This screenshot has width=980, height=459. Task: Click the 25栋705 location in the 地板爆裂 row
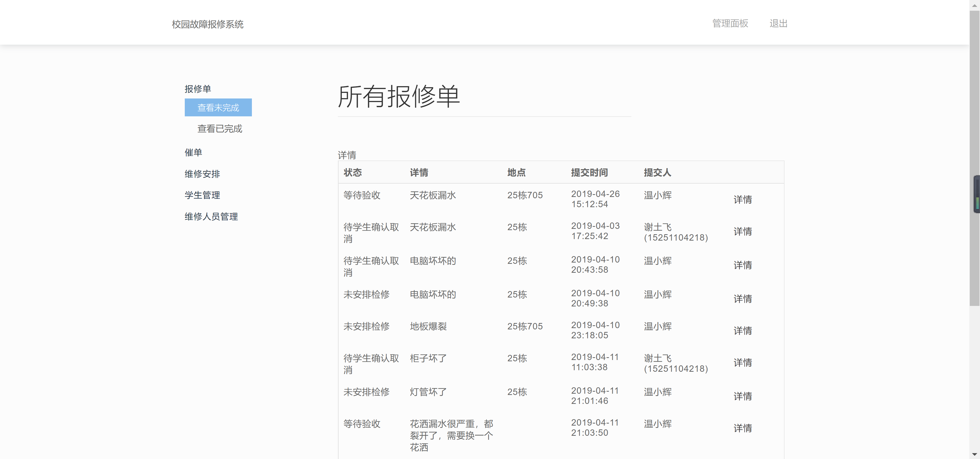pyautogui.click(x=525, y=326)
